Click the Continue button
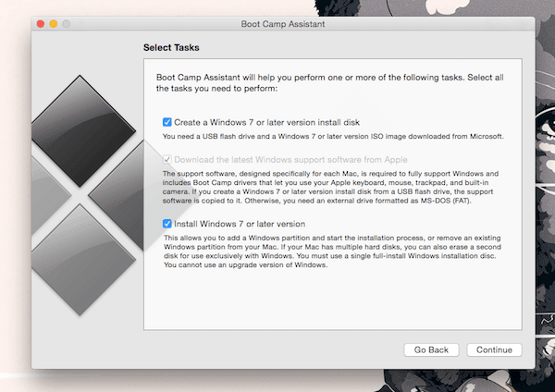 click(494, 349)
